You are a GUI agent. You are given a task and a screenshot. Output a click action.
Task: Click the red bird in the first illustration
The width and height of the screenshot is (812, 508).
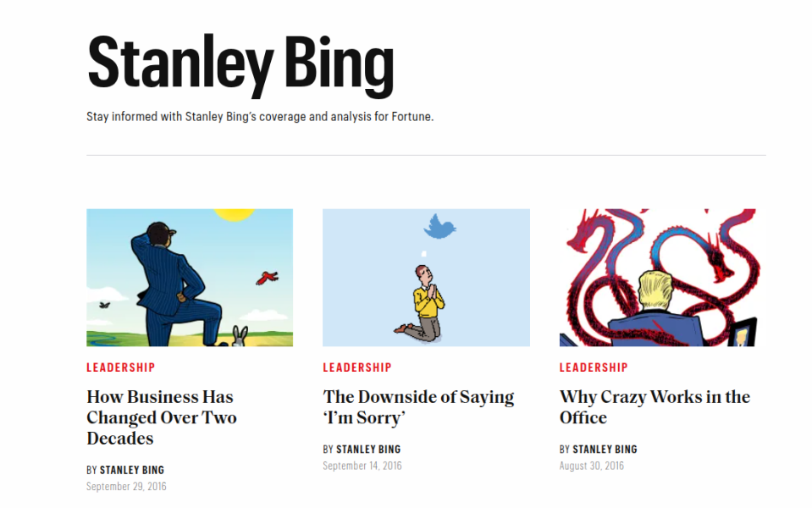pyautogui.click(x=268, y=276)
